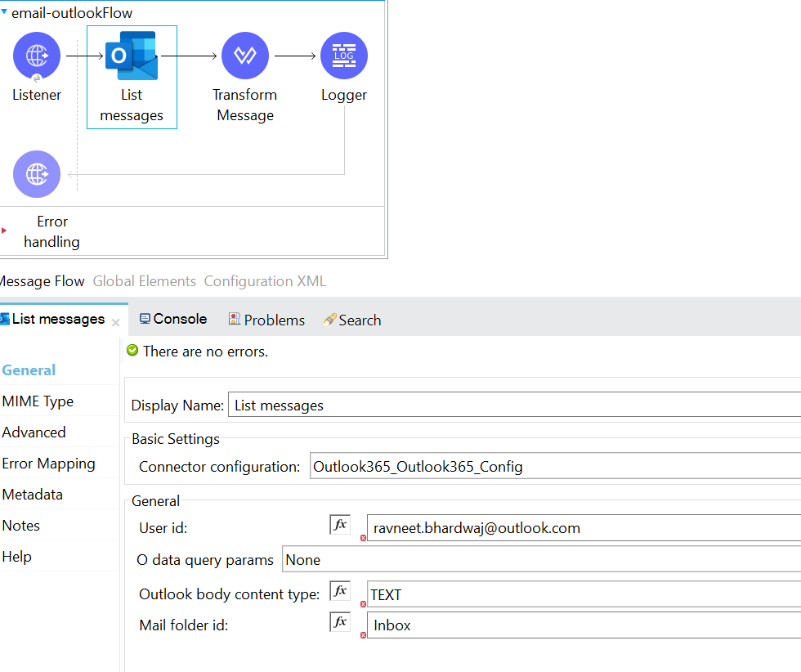This screenshot has height=672, width=801.
Task: Click the faded HTTP response icon
Action: click(37, 174)
